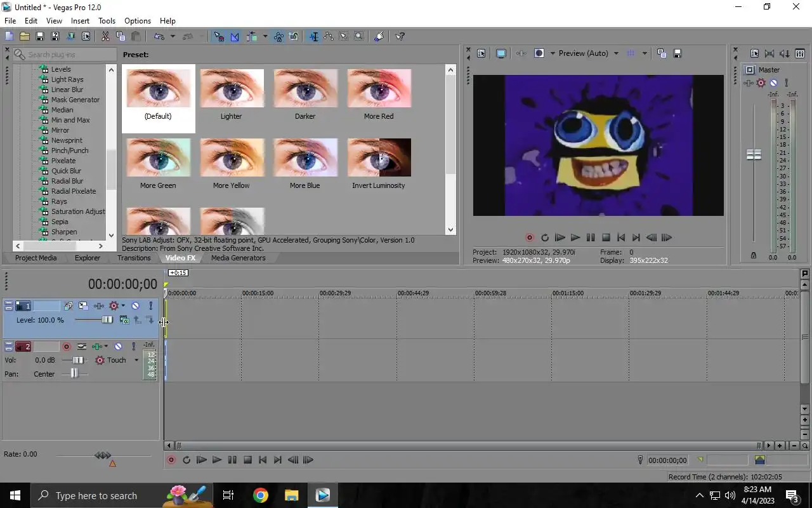812x508 pixels.
Task: Stop playback in the preview transport
Action: coord(606,237)
